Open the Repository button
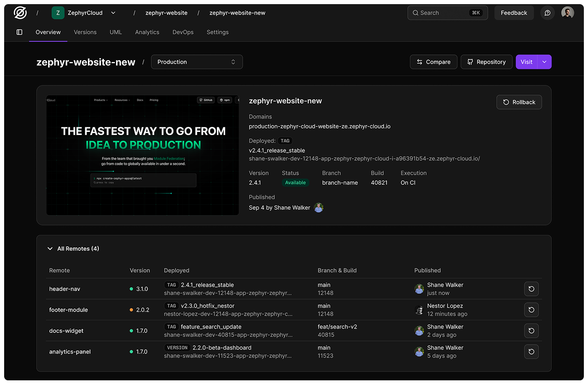The height and width of the screenshot is (385, 588). pos(487,62)
